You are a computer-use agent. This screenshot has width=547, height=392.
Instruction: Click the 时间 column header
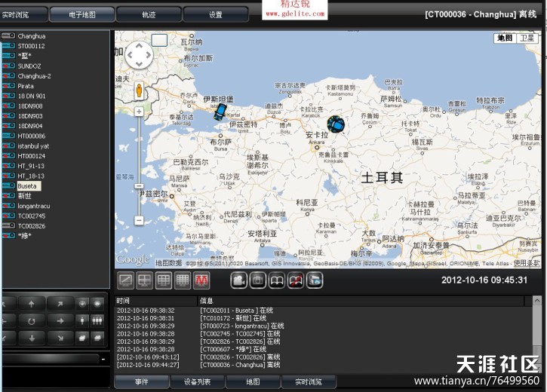point(156,300)
